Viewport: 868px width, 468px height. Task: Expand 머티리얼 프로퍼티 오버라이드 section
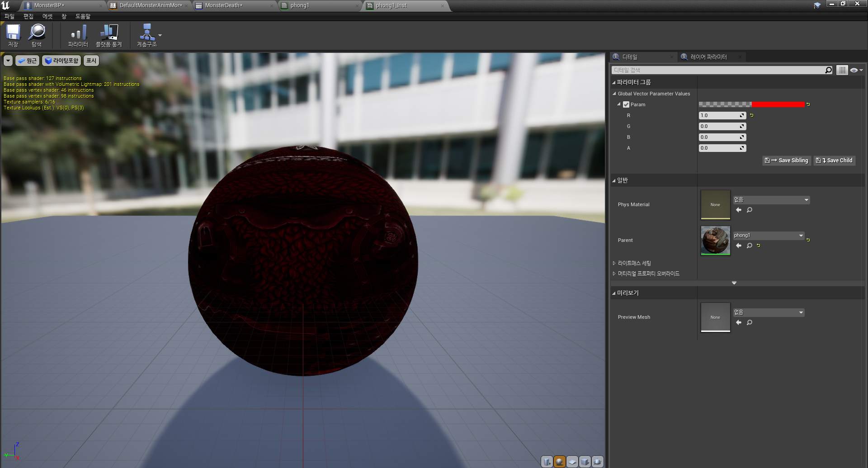click(614, 274)
